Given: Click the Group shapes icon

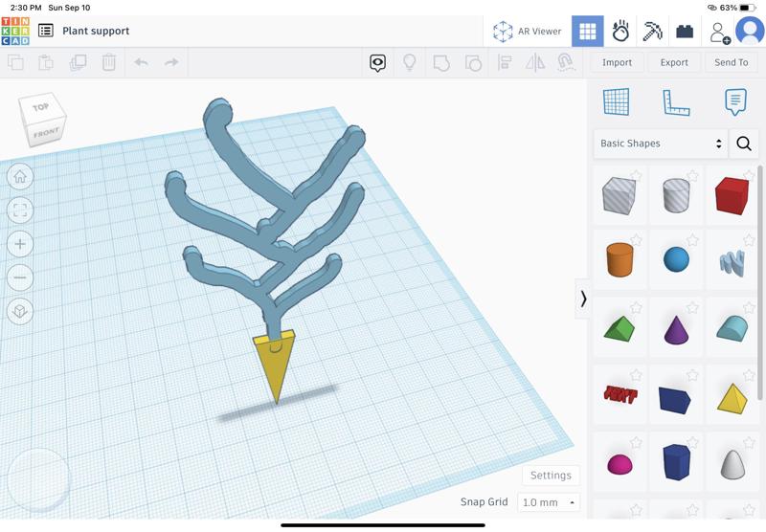Looking at the screenshot, I should point(441,63).
